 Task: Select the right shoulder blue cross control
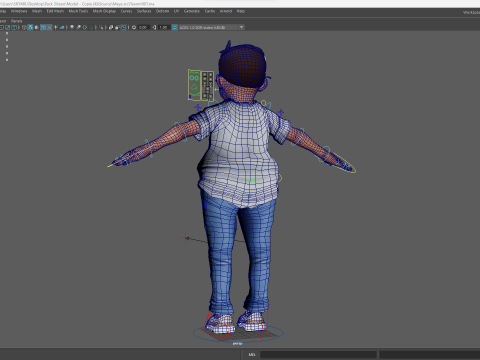coord(281,112)
